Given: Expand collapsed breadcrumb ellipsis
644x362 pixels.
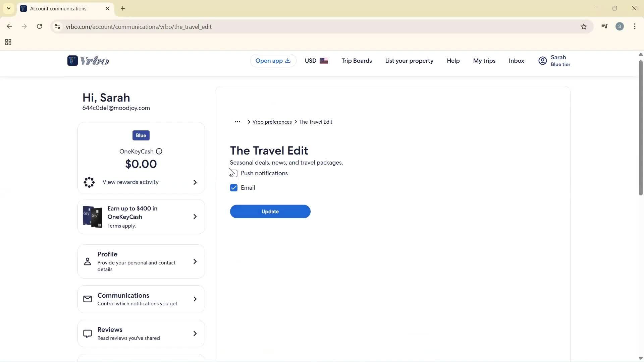Looking at the screenshot, I should [237, 122].
